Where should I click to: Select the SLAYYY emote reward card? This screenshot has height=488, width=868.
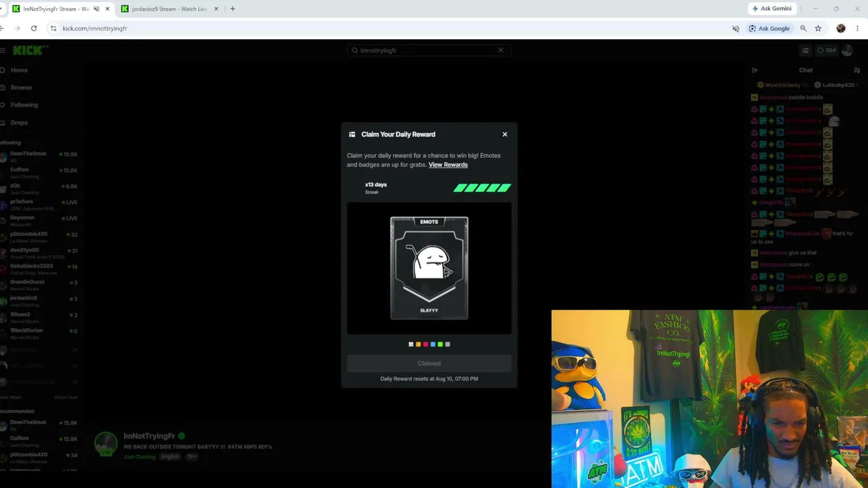tap(429, 268)
